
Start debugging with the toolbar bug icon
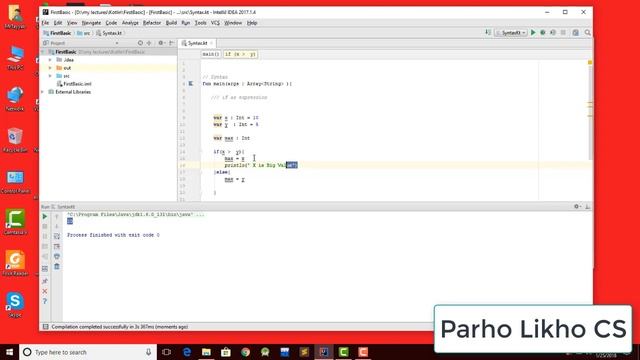click(x=543, y=33)
